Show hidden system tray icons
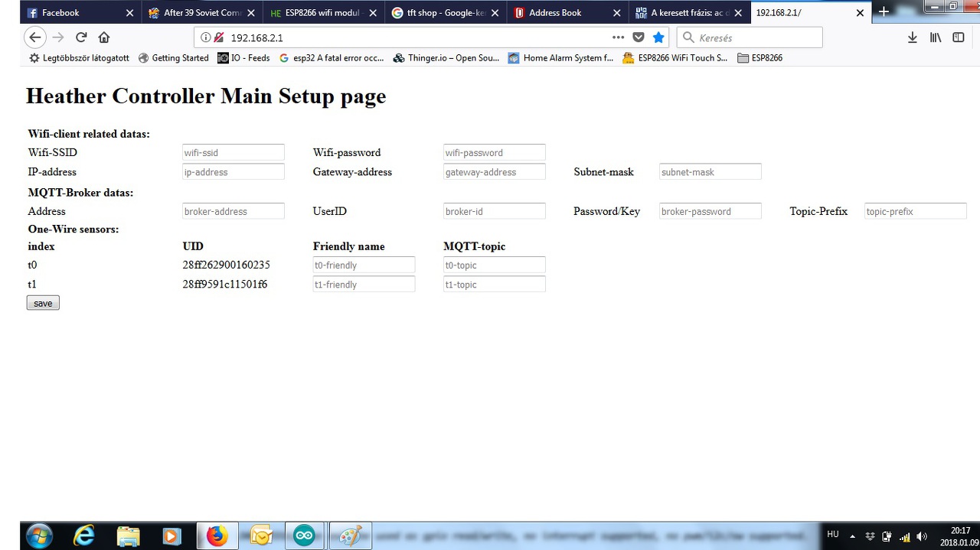The image size is (980, 550). click(x=853, y=536)
